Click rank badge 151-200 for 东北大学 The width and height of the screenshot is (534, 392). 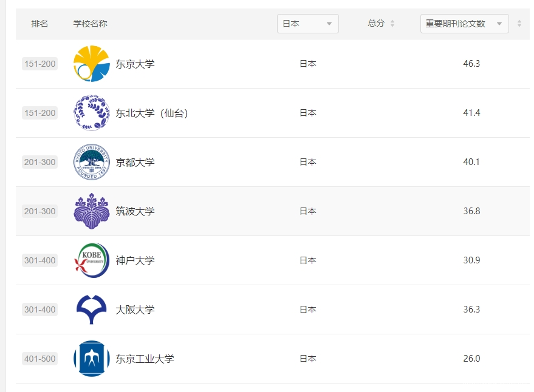(40, 113)
